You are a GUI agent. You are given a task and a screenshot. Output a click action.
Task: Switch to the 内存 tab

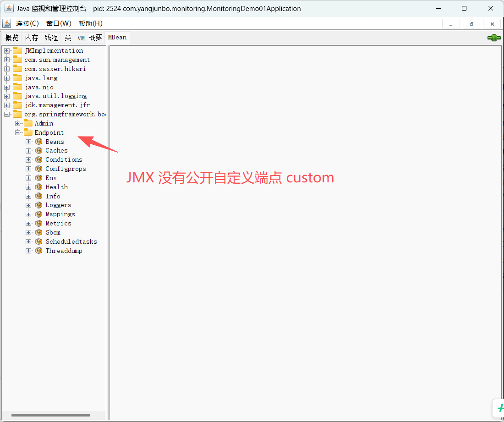coord(32,38)
